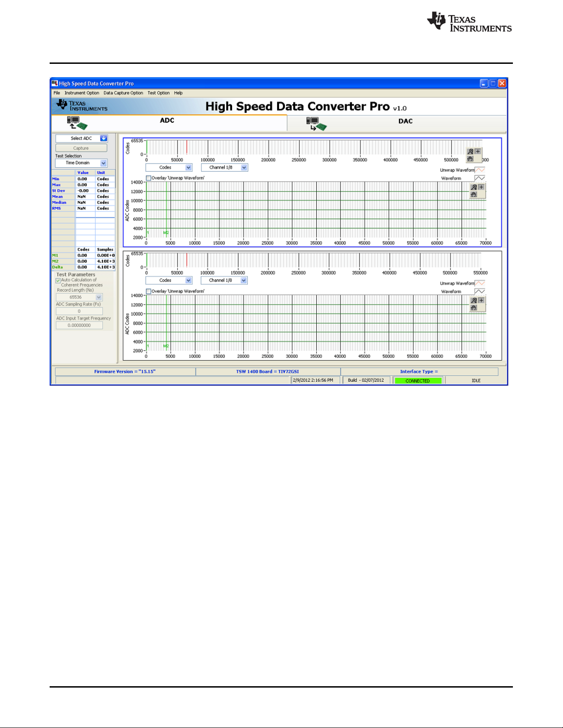Select cursor crosshair tool in upper ADC Codes graph palette
Viewport: 563px width, 728px height.
[481, 187]
